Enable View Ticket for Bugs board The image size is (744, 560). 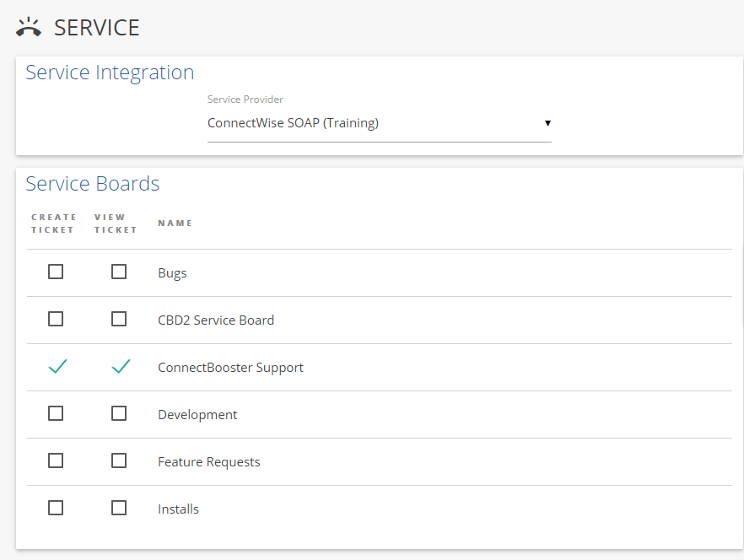[119, 272]
